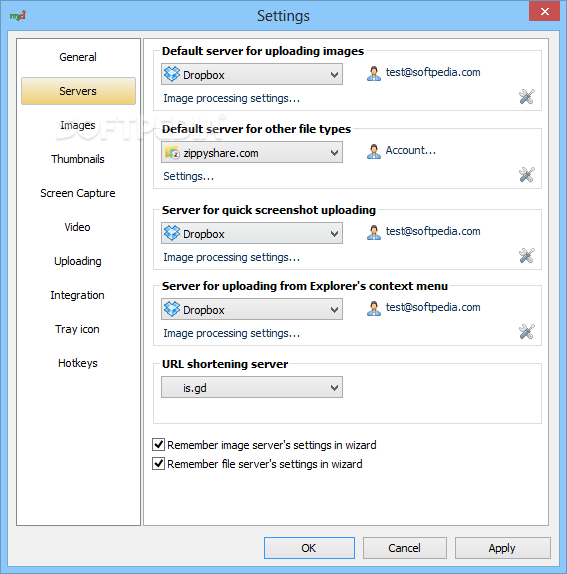The image size is (567, 574).
Task: Switch to the General settings page
Action: tap(78, 57)
